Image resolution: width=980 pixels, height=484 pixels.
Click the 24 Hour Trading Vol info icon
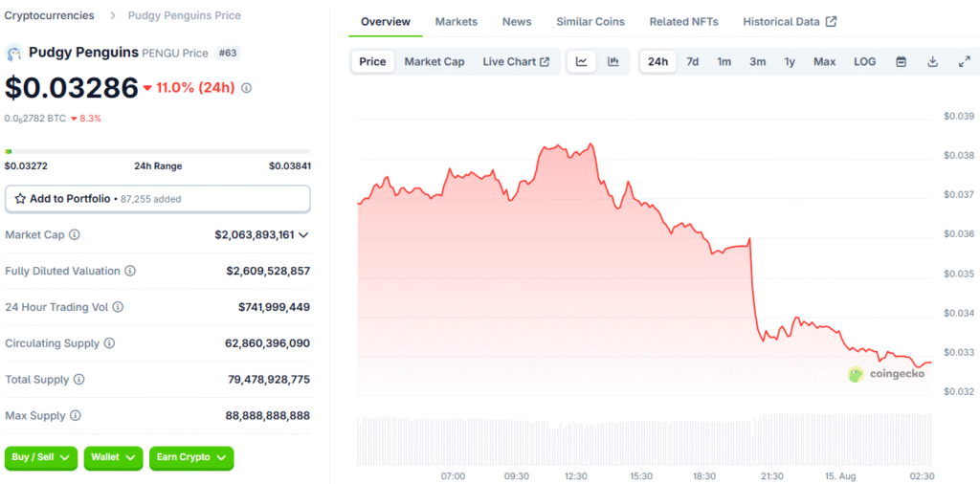118,307
